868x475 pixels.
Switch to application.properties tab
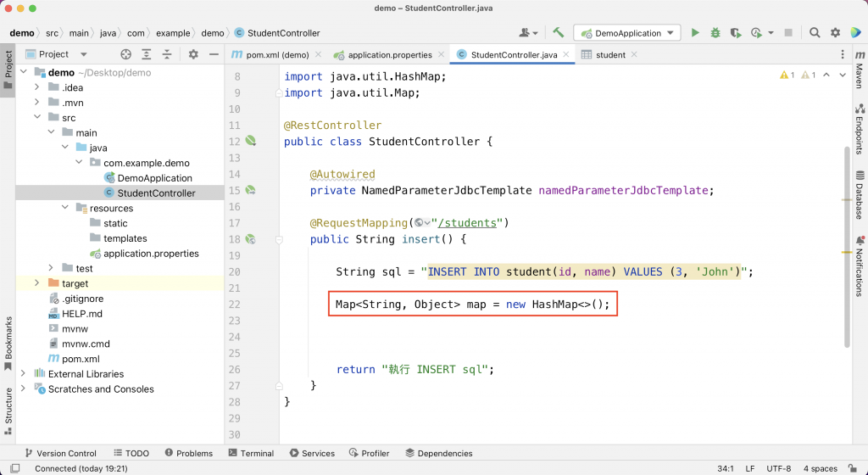click(389, 54)
